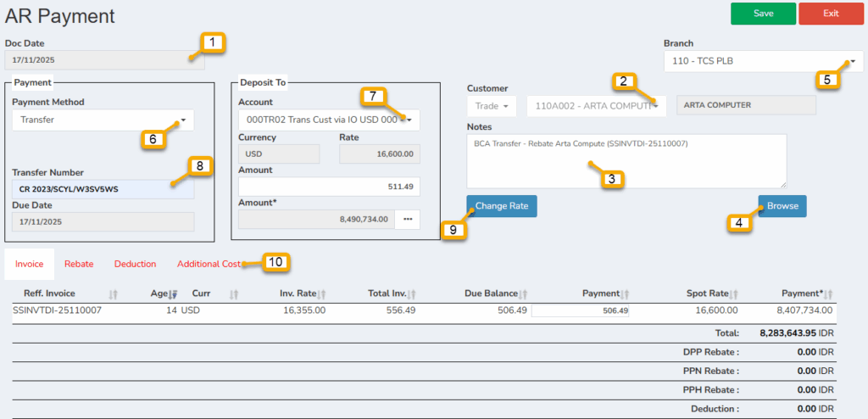Viewport: 868px width, 419px height.
Task: Click the Browse button
Action: [x=782, y=206]
